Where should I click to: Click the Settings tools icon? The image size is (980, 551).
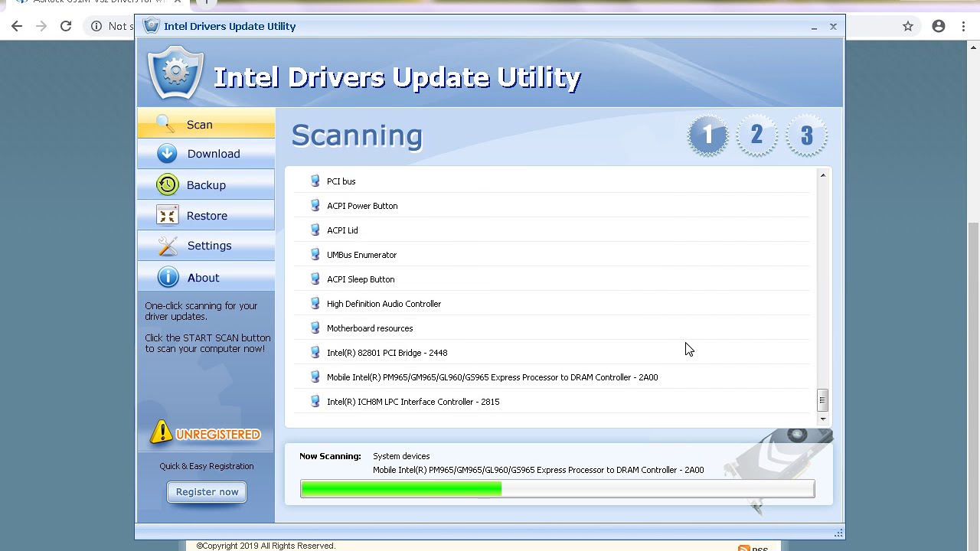[x=167, y=246]
